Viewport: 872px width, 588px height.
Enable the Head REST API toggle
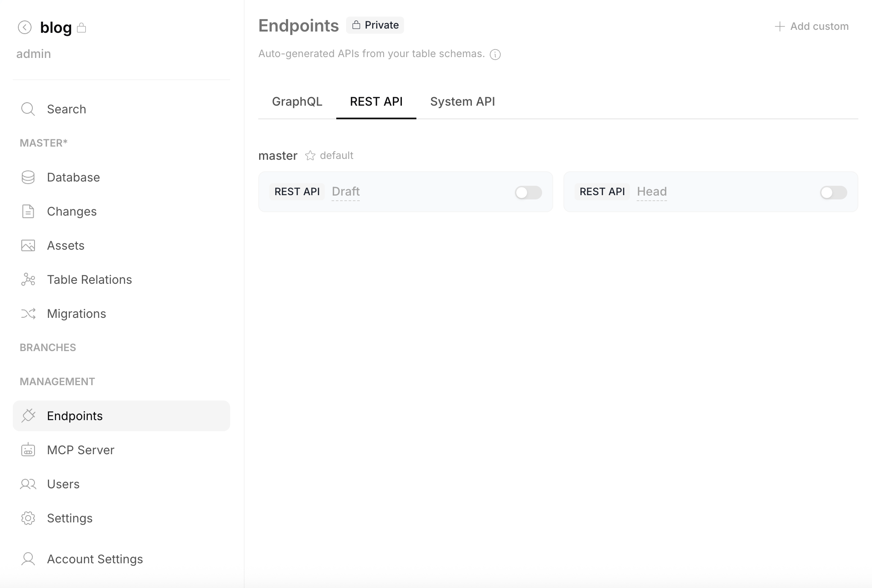click(833, 193)
